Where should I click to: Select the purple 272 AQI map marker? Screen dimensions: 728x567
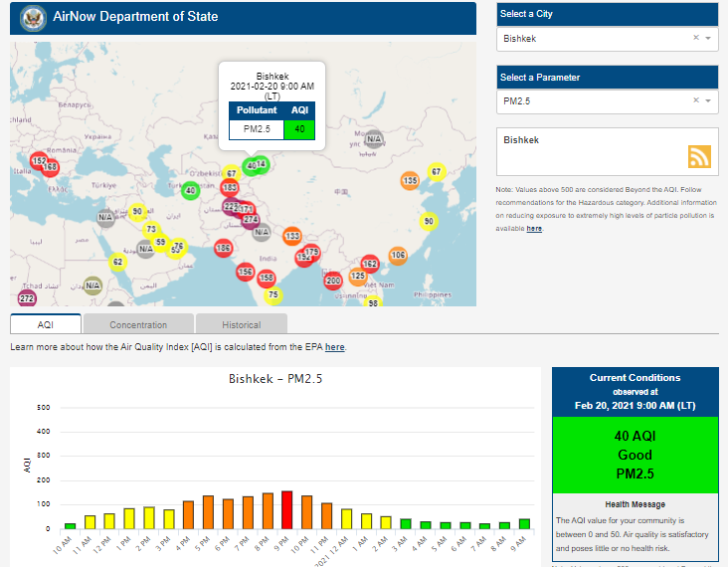pyautogui.click(x=27, y=298)
